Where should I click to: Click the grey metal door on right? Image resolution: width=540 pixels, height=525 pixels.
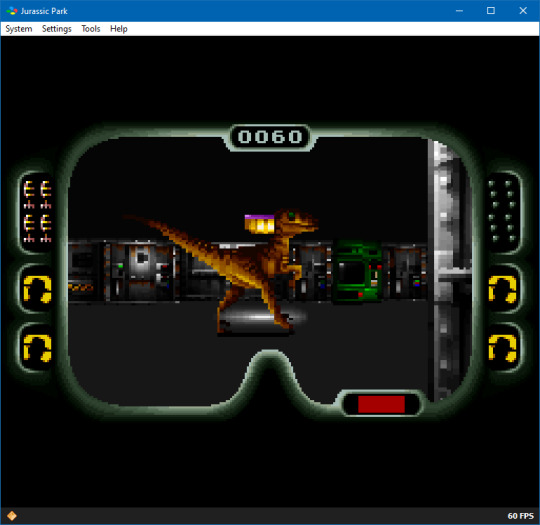tap(449, 270)
